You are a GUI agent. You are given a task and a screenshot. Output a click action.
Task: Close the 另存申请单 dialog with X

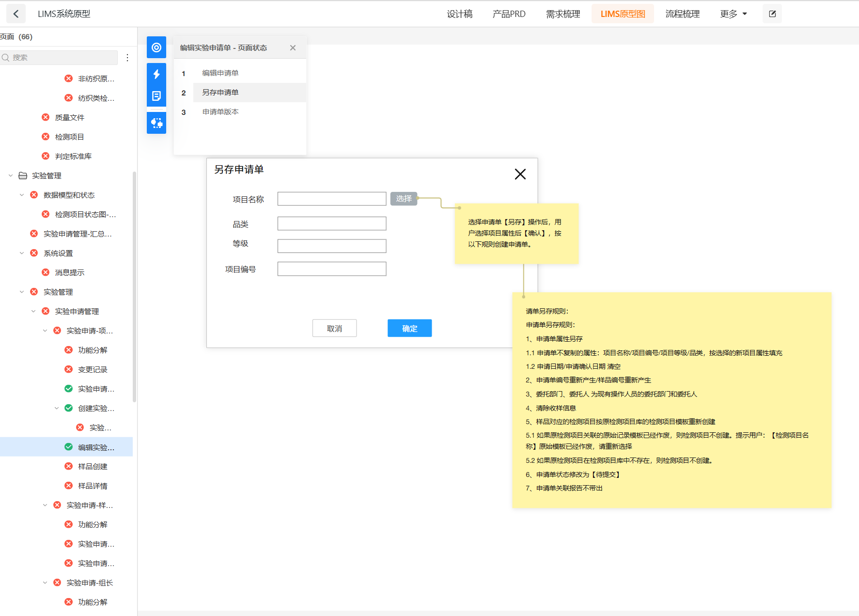click(x=520, y=174)
